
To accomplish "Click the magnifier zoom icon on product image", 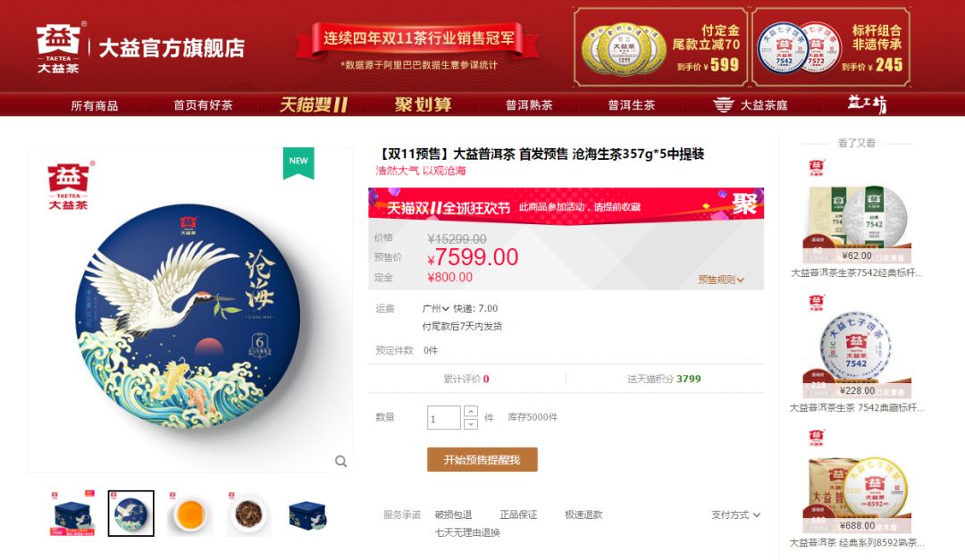I will (x=340, y=461).
